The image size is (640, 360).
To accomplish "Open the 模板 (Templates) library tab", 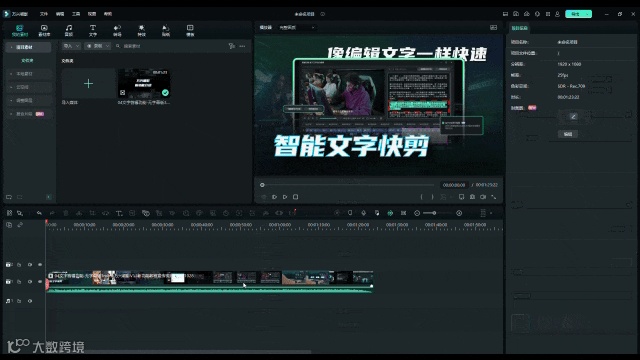I will coord(190,30).
